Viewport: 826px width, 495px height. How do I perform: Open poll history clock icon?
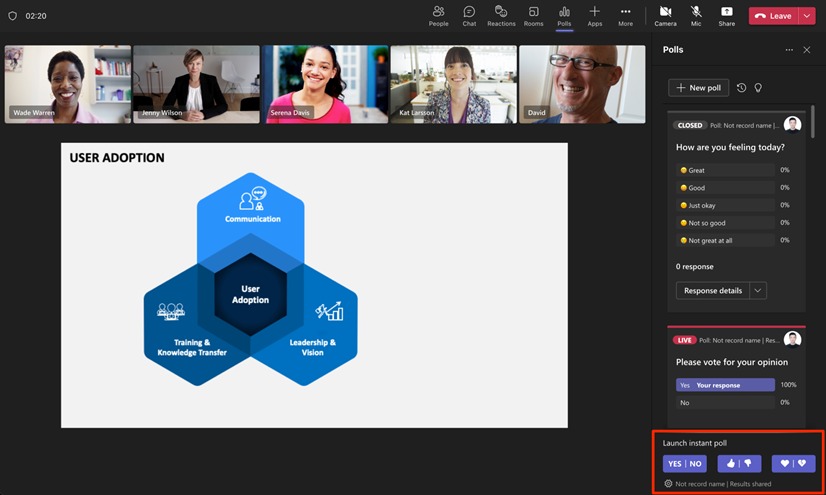click(741, 88)
